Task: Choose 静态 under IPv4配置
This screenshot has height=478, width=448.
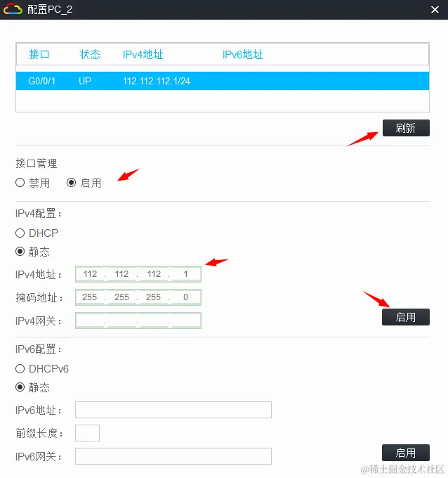Action: [20, 252]
